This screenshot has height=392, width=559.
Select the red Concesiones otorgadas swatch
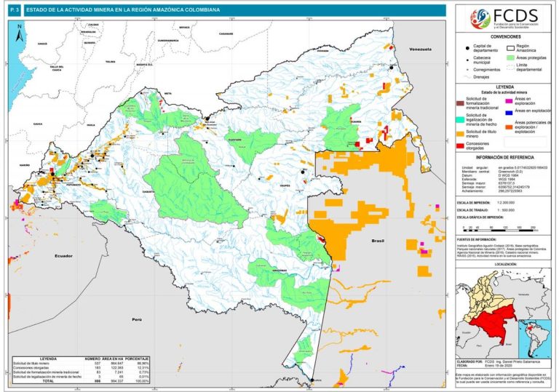tap(461, 144)
